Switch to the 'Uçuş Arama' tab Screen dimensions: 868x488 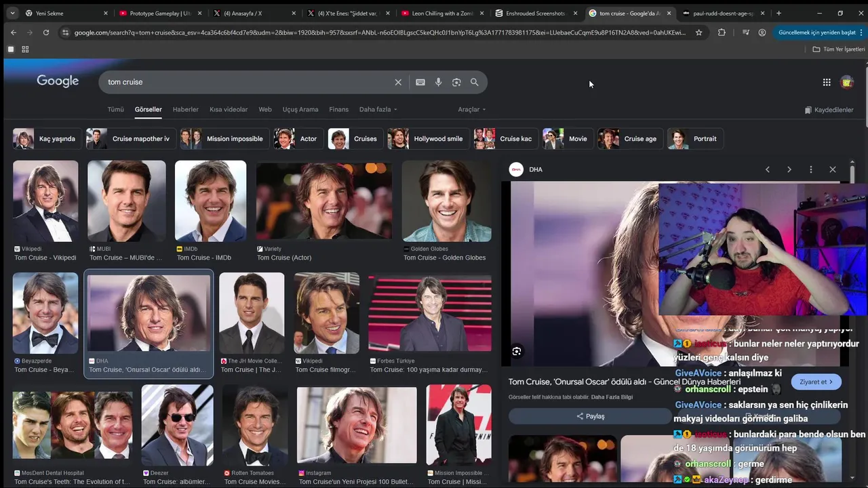[x=300, y=109]
